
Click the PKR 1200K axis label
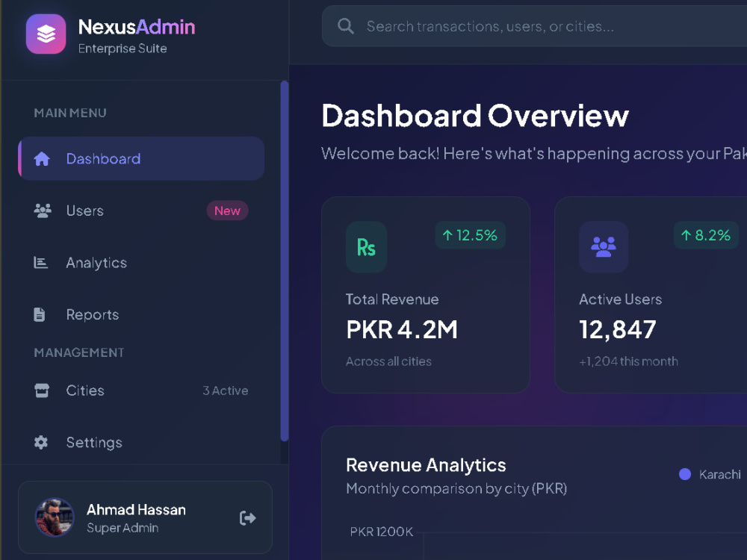pyautogui.click(x=382, y=532)
